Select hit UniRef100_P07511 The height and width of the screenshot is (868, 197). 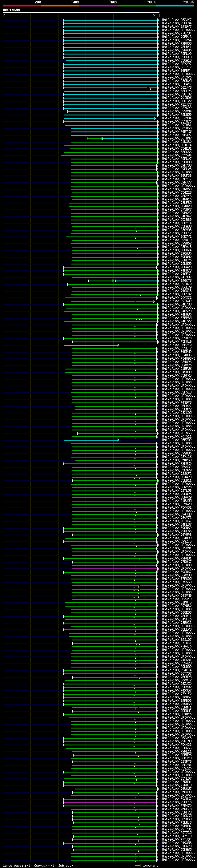pyautogui.click(x=176, y=436)
